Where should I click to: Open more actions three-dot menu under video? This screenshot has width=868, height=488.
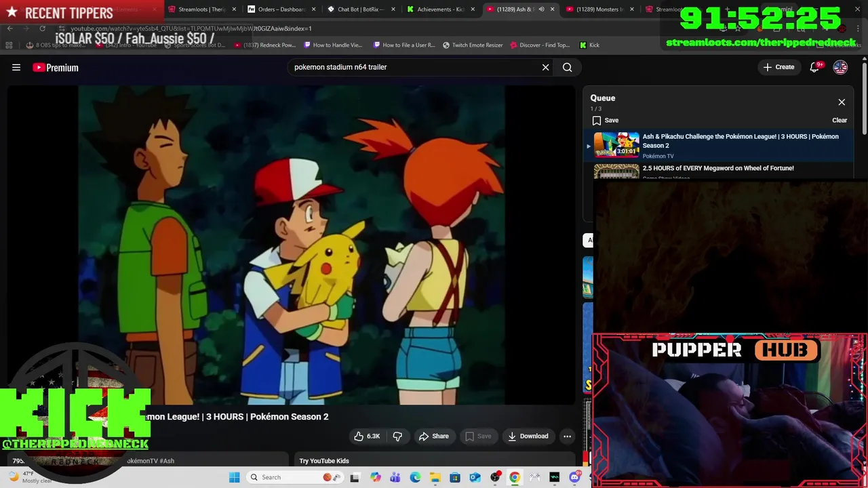click(568, 436)
